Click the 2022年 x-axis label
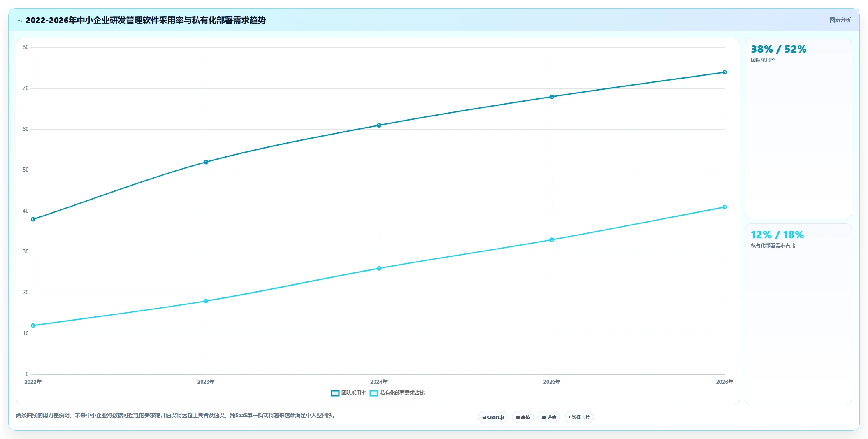The height and width of the screenshot is (439, 868). (x=33, y=382)
